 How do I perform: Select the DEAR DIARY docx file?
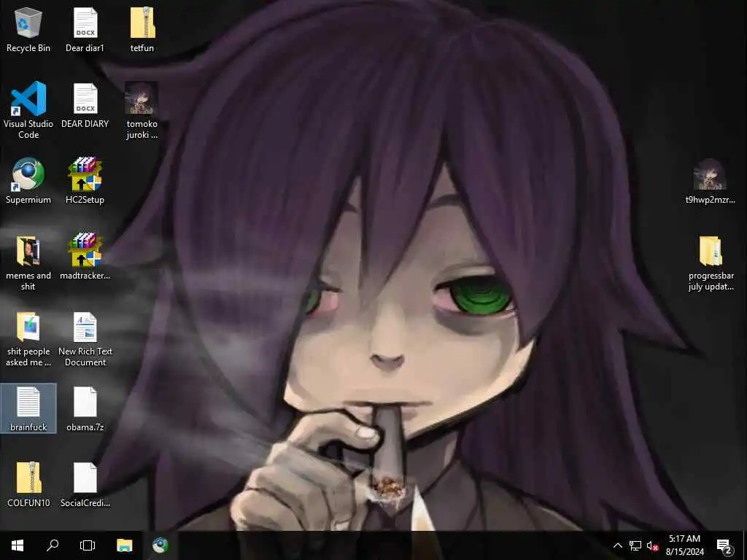(x=85, y=106)
